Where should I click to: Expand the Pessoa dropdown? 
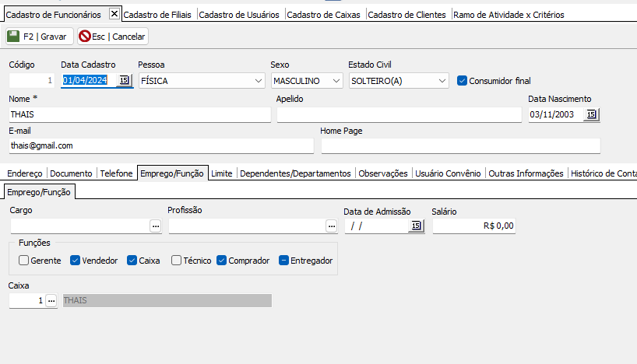tap(259, 80)
